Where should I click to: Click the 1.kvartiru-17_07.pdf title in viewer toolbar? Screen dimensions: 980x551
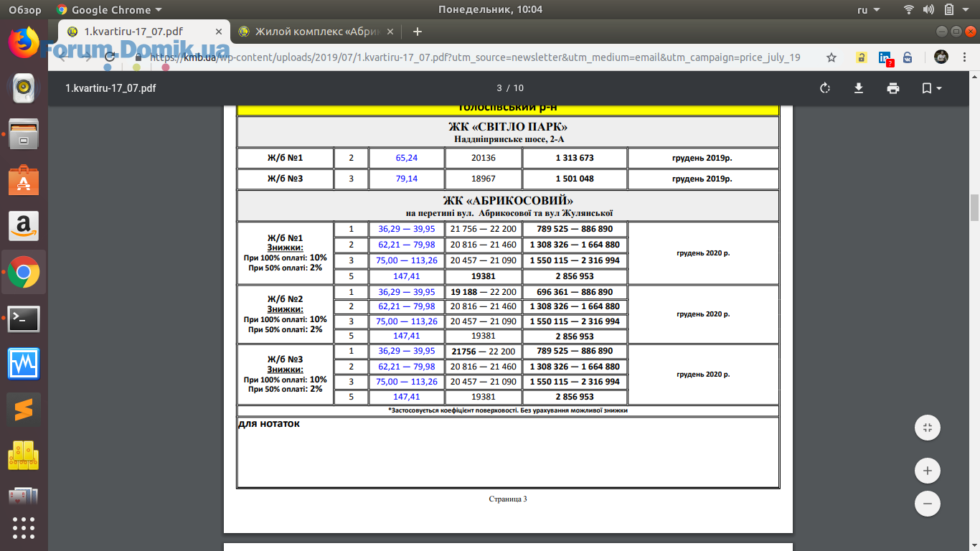tap(110, 88)
